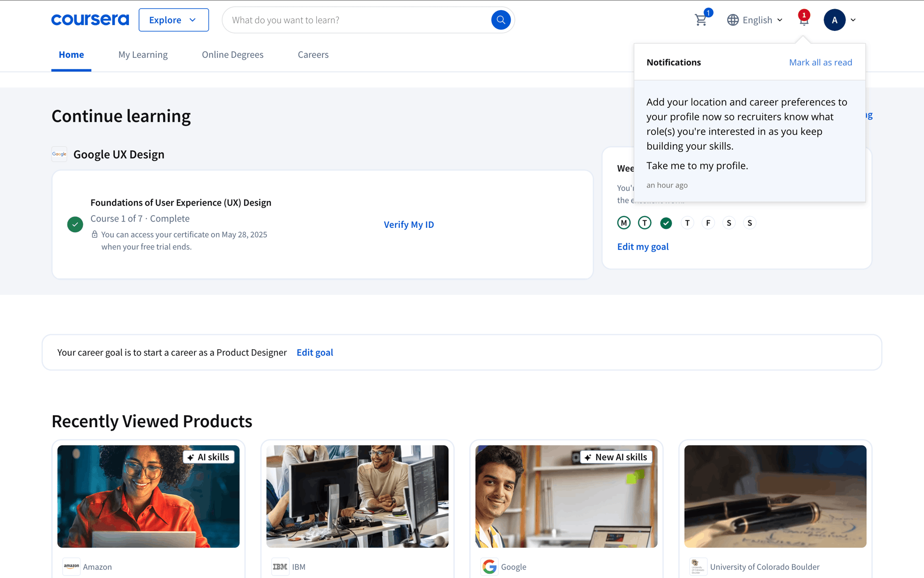Click the Amazon logo icon
The image size is (924, 578).
71,566
